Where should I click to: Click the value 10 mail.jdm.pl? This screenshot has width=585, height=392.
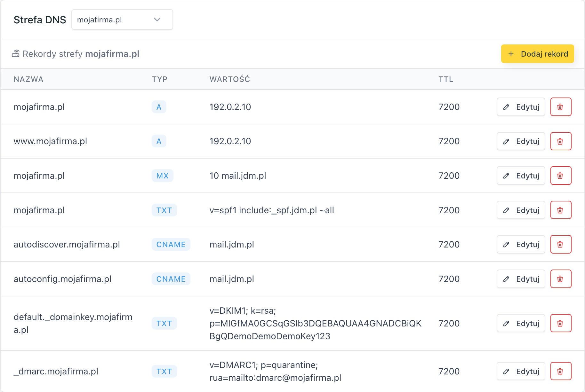[x=238, y=176]
